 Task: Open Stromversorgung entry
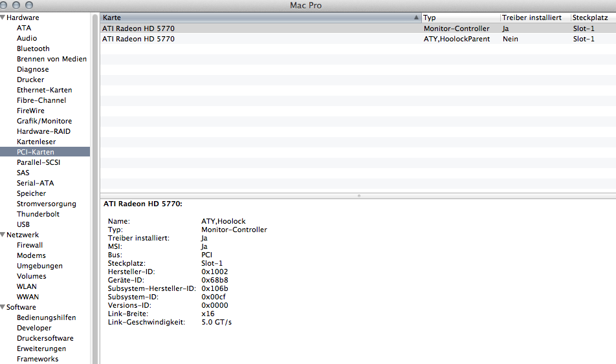point(47,204)
